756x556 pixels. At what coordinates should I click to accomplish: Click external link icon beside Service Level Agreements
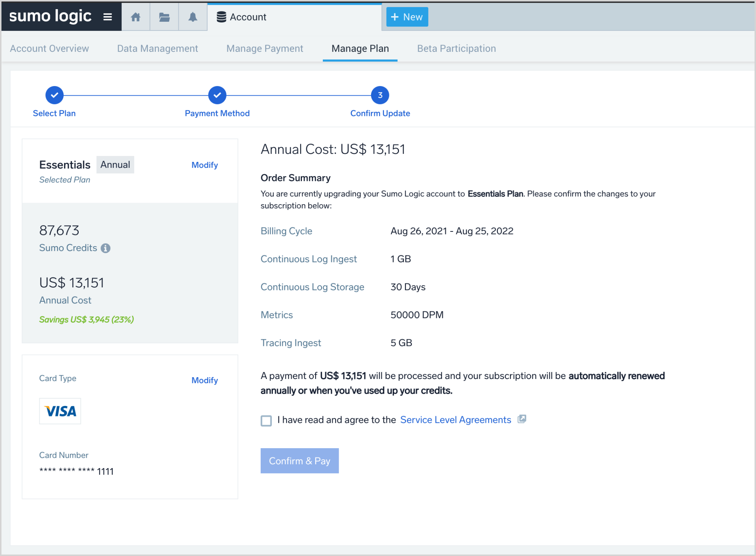522,419
